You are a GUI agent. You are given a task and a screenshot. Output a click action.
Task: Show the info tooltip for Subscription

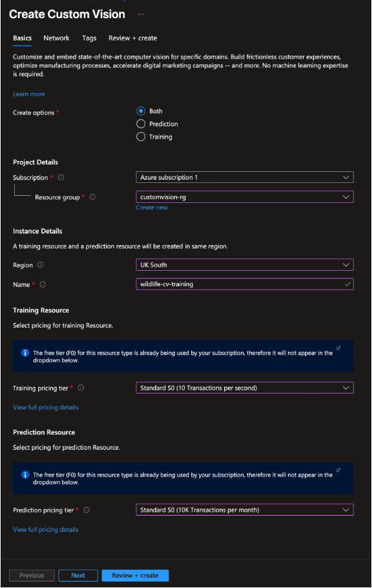pyautogui.click(x=61, y=178)
